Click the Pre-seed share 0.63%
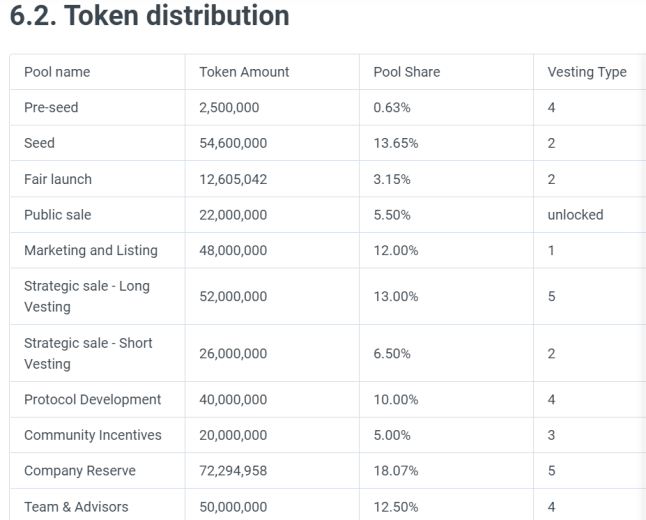This screenshot has width=646, height=520. coord(392,108)
